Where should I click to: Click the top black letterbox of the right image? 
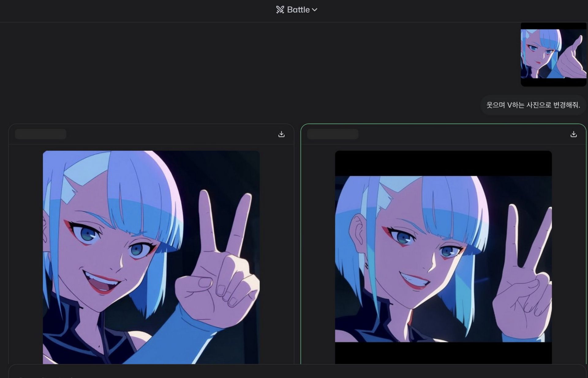(443, 163)
